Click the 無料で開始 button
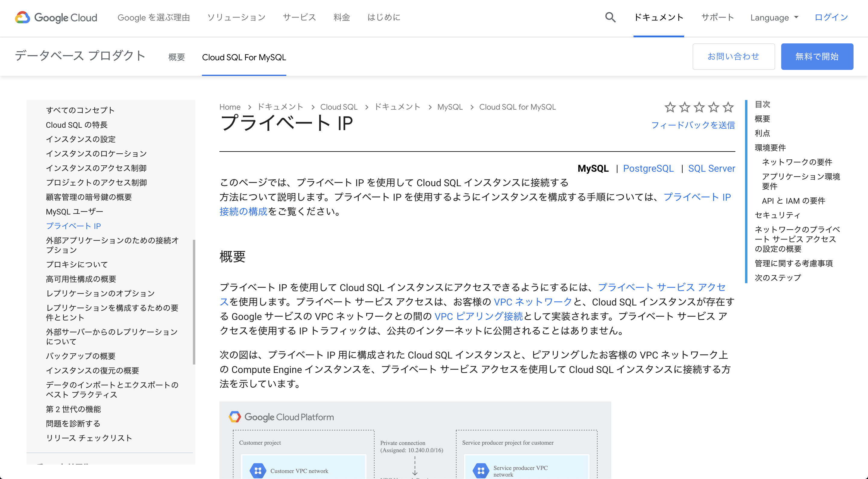This screenshot has height=479, width=868. click(x=817, y=56)
